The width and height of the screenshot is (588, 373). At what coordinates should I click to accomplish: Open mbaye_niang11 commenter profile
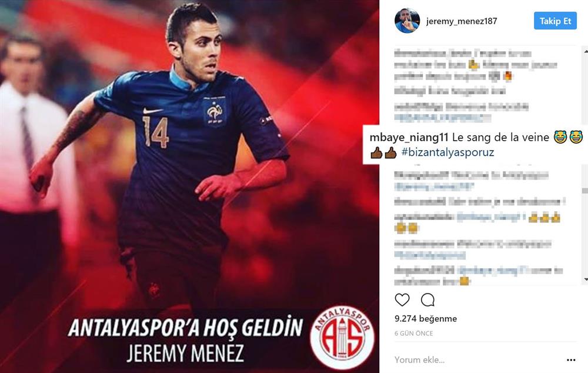409,137
